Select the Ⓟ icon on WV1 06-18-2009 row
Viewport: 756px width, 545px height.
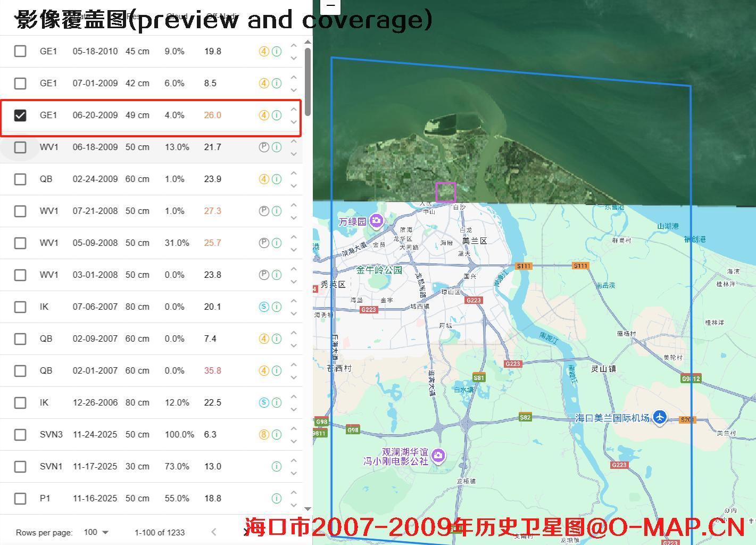263,147
